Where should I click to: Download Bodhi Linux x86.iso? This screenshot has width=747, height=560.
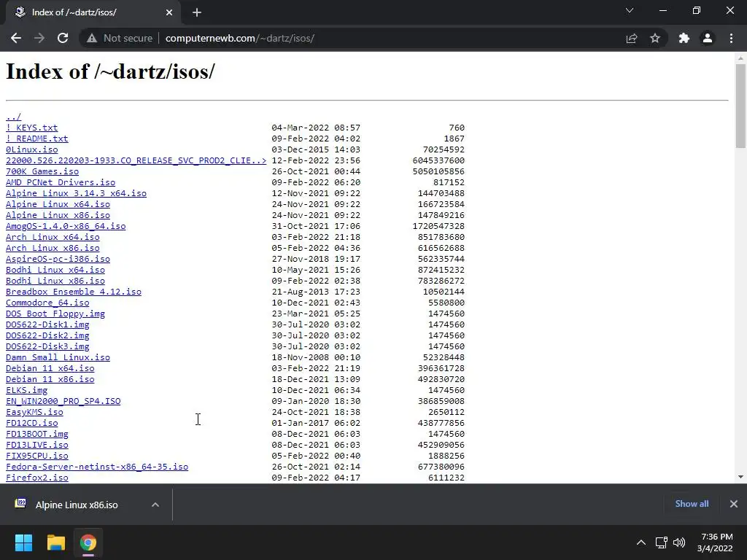click(x=55, y=281)
